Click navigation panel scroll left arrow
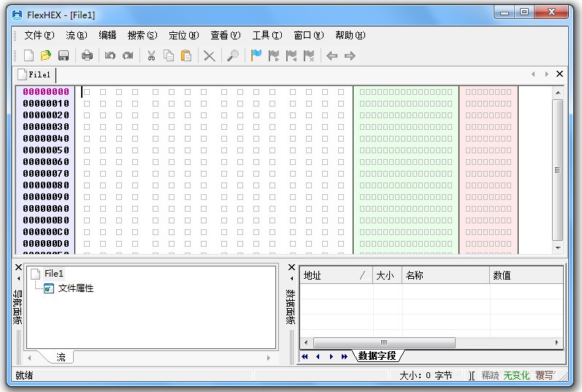 click(29, 358)
